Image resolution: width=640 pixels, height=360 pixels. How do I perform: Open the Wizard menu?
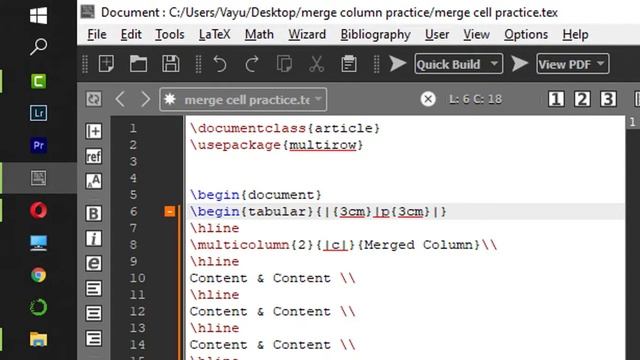[307, 34]
